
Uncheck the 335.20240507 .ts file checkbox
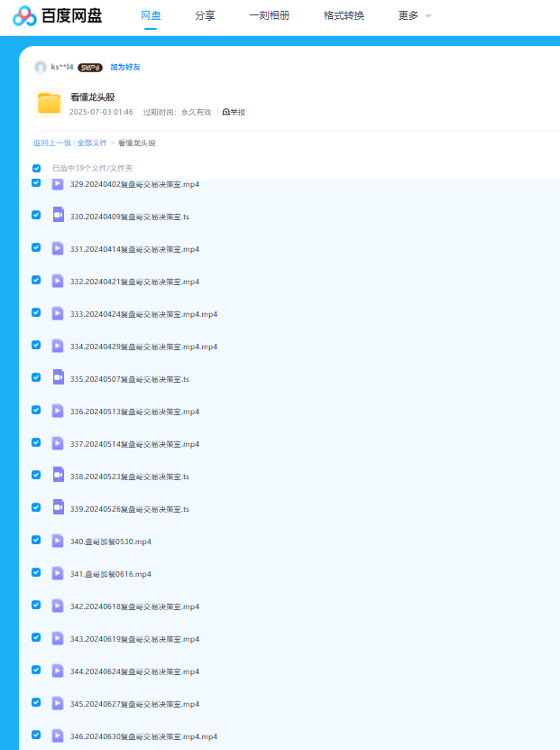pyautogui.click(x=36, y=377)
